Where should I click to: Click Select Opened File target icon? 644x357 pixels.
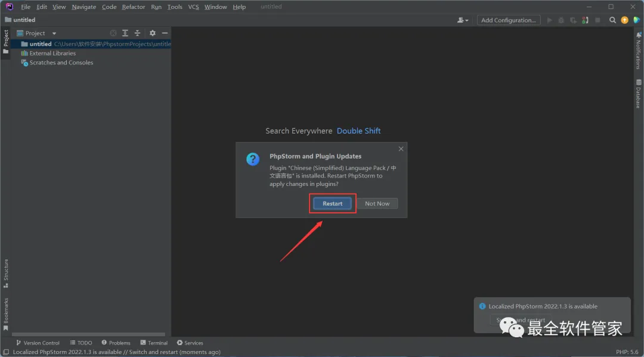(x=113, y=33)
